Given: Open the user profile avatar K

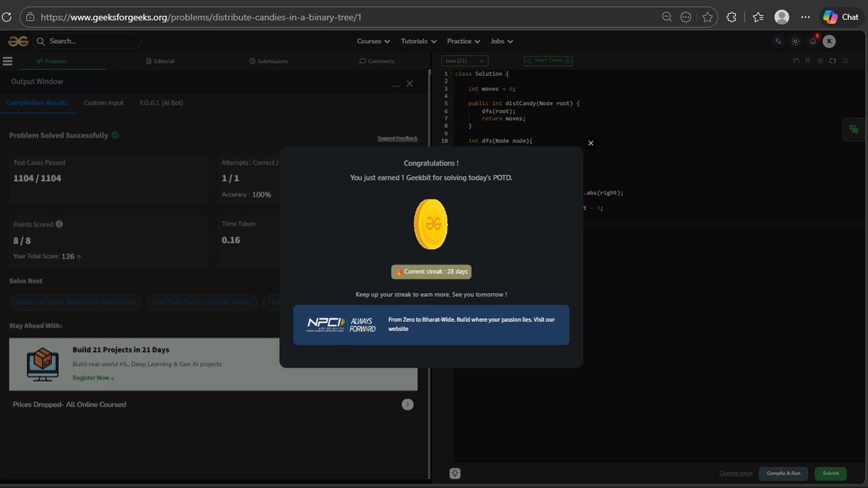Looking at the screenshot, I should [x=829, y=41].
